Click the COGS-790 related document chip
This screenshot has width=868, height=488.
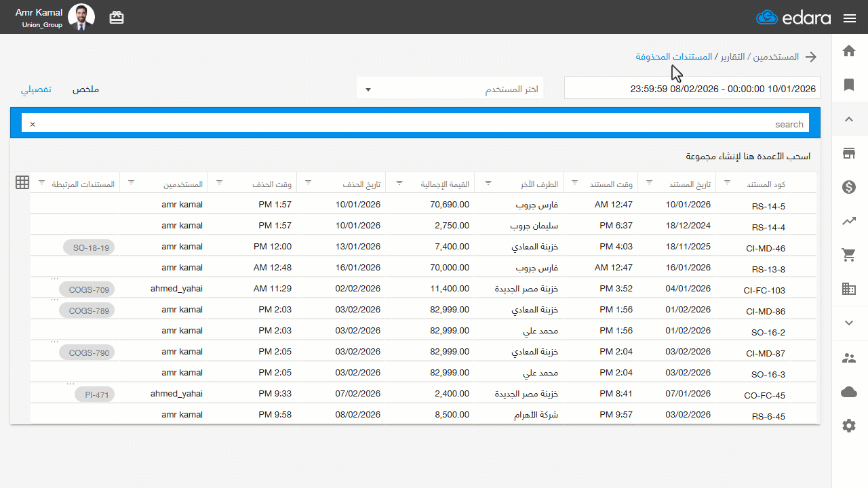(87, 352)
